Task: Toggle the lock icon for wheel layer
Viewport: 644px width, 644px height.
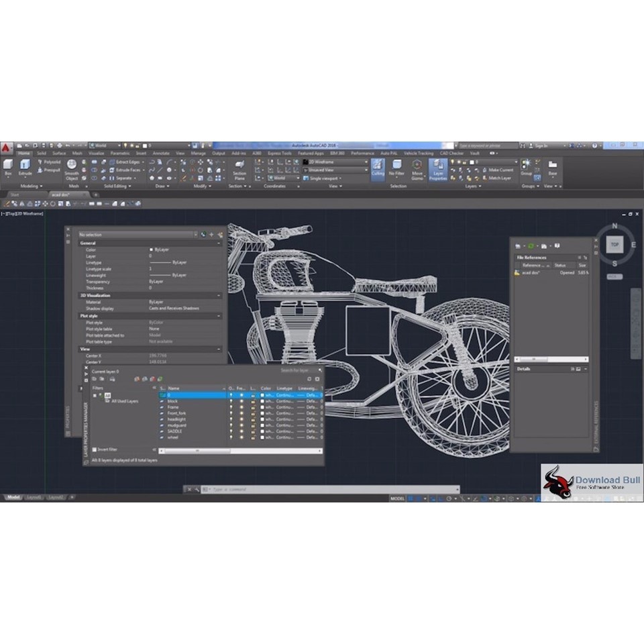Action: pos(253,437)
